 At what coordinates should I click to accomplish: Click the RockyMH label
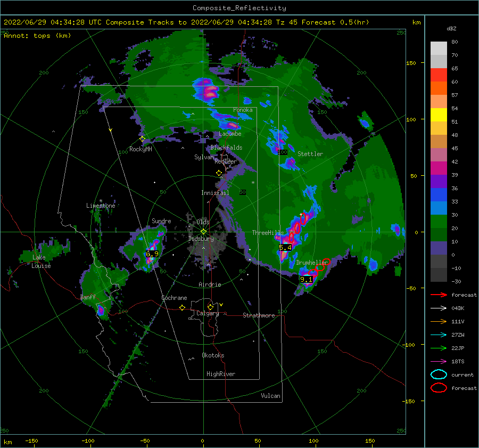141,149
